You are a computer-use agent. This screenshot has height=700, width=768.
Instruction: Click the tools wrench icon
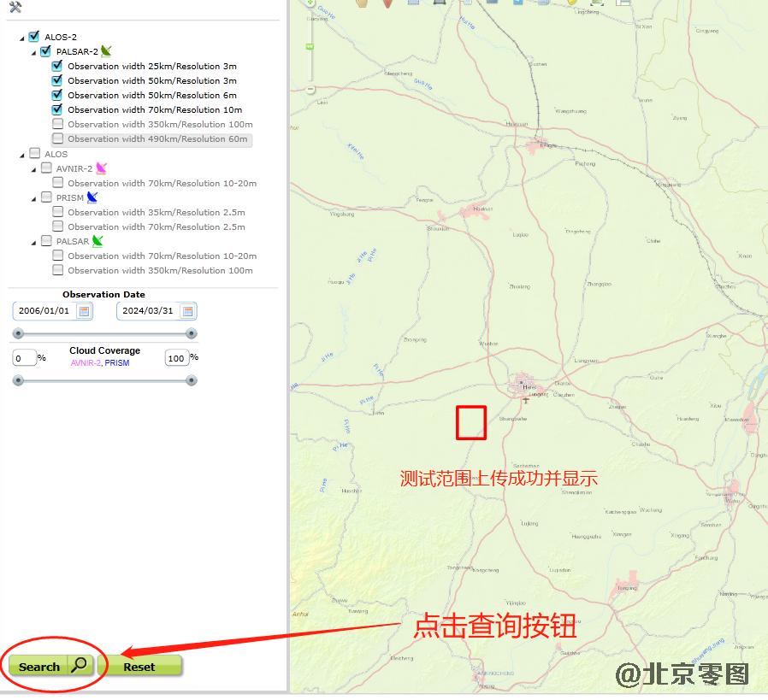pyautogui.click(x=15, y=8)
